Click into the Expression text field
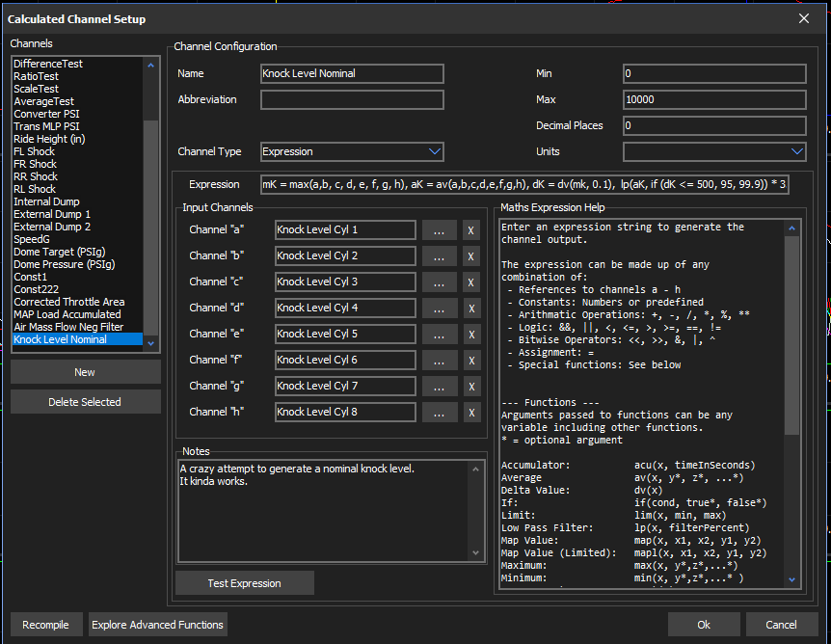Image resolution: width=831 pixels, height=644 pixels. pyautogui.click(x=524, y=184)
